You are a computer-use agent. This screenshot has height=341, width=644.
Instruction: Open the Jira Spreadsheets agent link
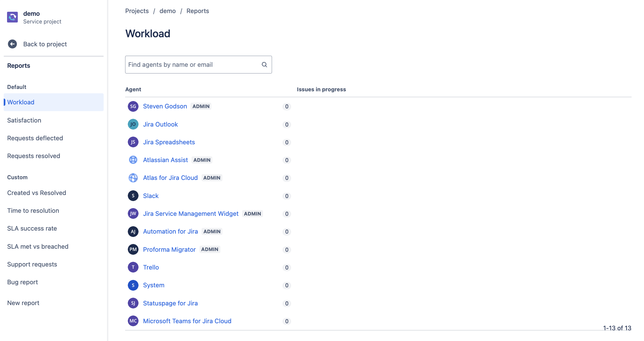click(169, 142)
